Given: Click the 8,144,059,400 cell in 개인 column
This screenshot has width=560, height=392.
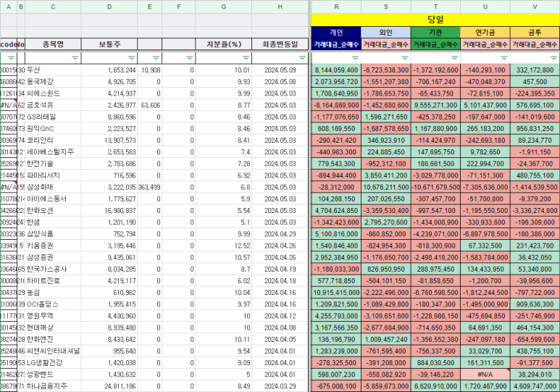Looking at the screenshot, I should click(336, 70).
